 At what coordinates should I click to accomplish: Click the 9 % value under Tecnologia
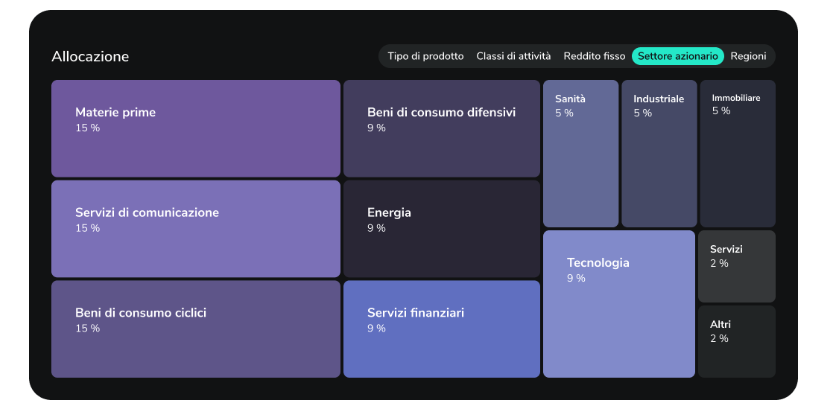point(577,278)
